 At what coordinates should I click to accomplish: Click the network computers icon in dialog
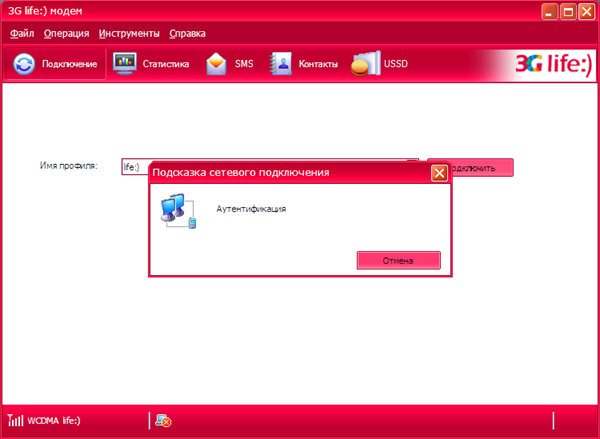177,211
